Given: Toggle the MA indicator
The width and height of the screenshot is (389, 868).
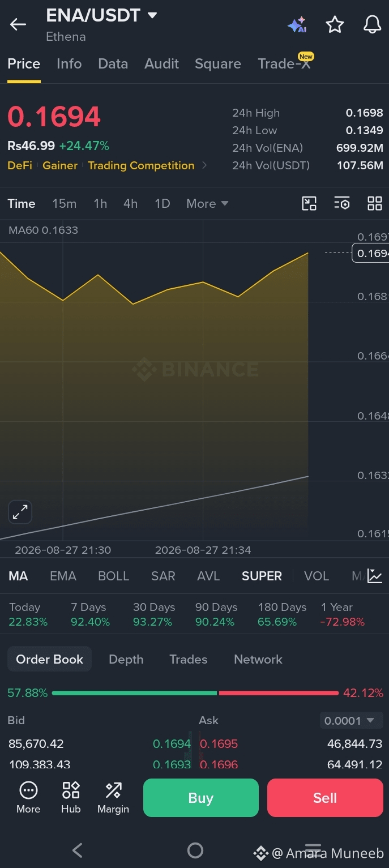Looking at the screenshot, I should coord(18,576).
